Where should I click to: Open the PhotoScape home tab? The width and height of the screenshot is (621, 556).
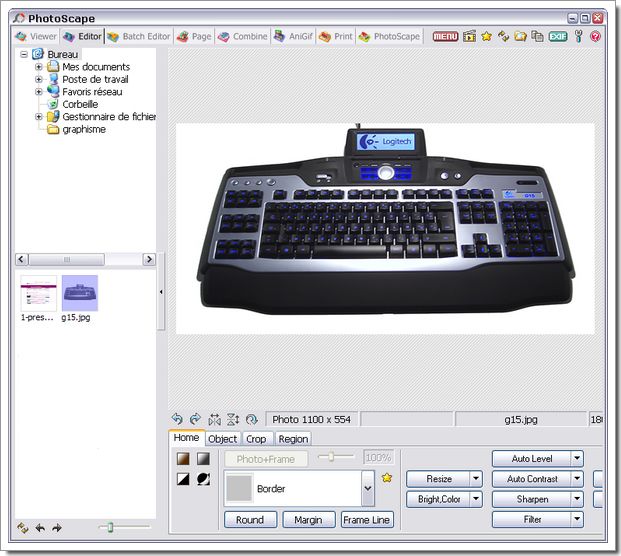pos(389,36)
